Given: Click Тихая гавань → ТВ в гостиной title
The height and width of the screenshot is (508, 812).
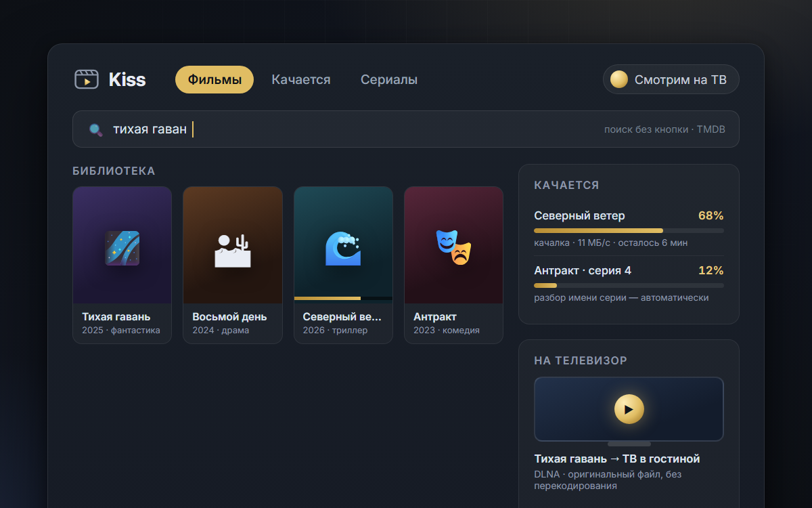Looking at the screenshot, I should point(617,459).
